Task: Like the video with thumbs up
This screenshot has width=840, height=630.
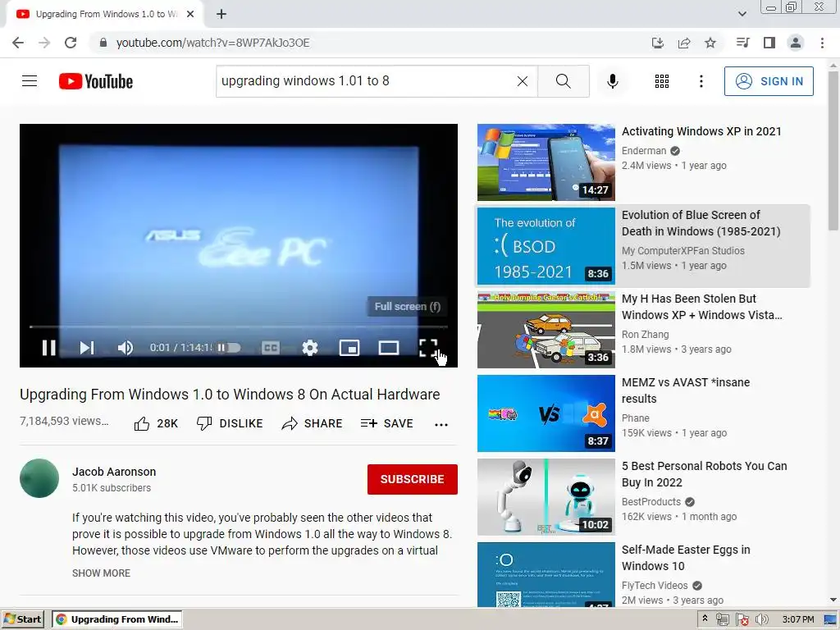Action: [x=156, y=424]
